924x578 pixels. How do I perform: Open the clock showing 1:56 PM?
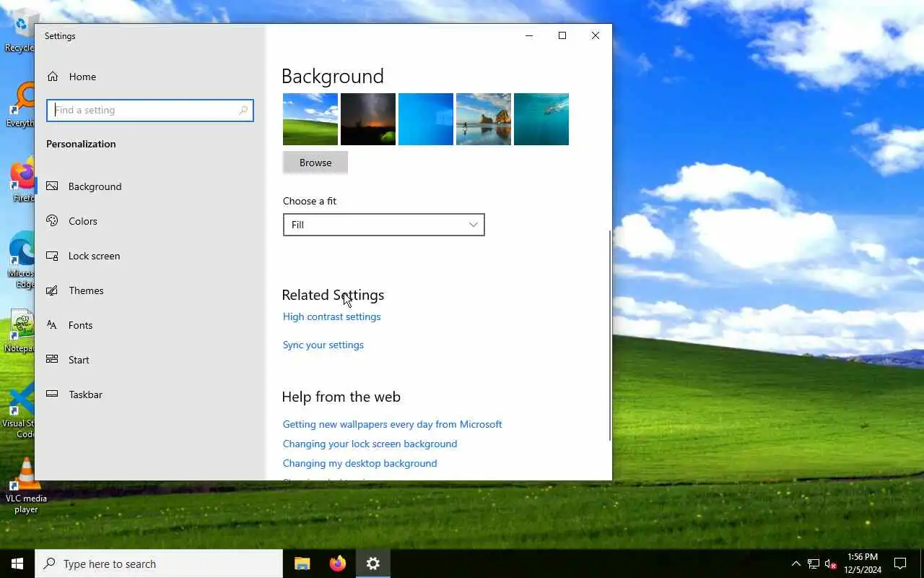click(x=863, y=564)
